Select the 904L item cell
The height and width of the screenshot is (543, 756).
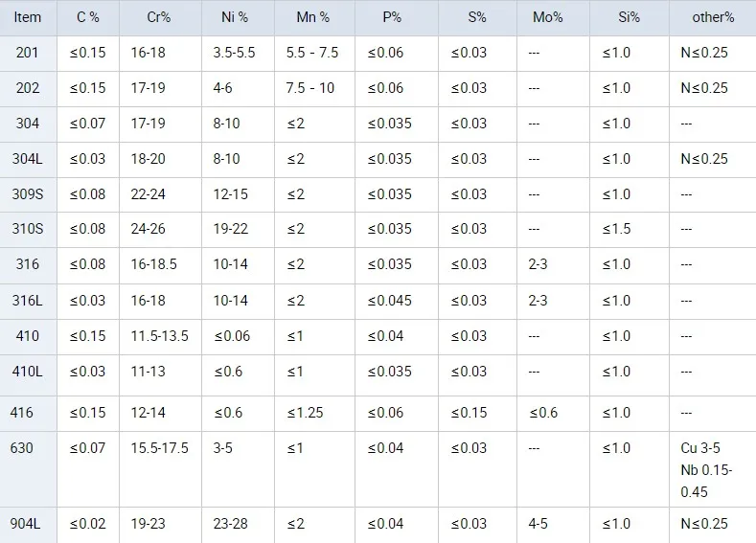tap(28, 524)
